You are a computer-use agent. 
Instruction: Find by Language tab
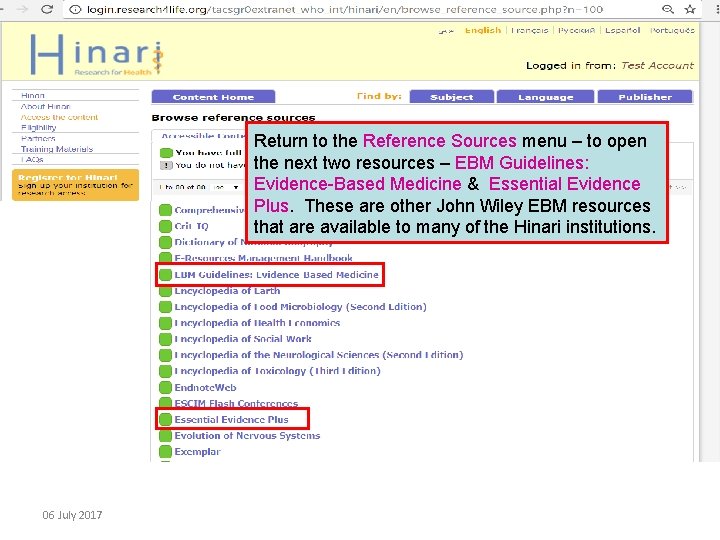[546, 97]
